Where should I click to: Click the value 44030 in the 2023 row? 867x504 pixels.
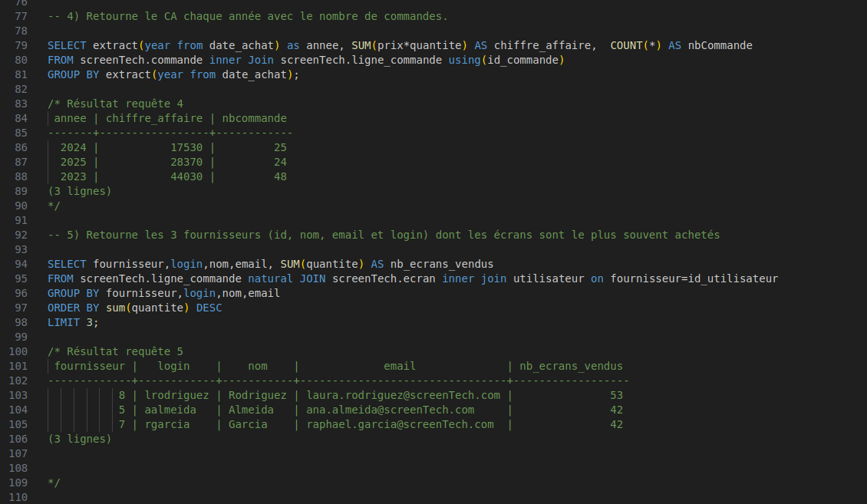186,176
